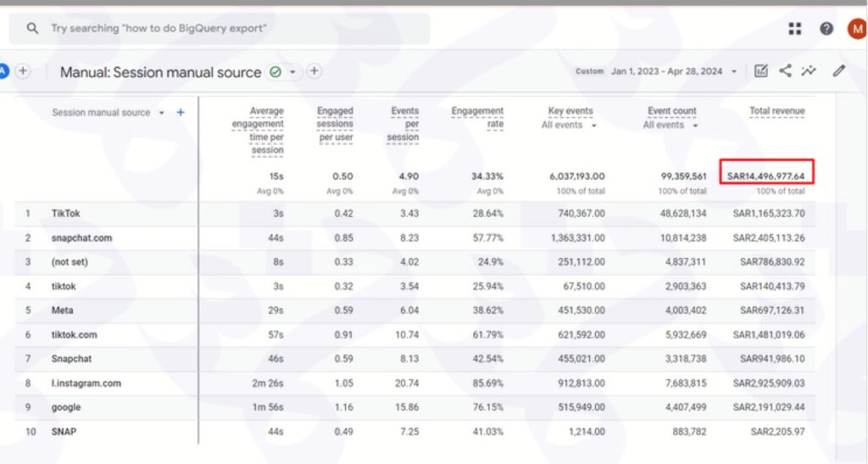The image size is (868, 464).
Task: Click tiktok.com event count 5,932,669
Action: click(685, 335)
